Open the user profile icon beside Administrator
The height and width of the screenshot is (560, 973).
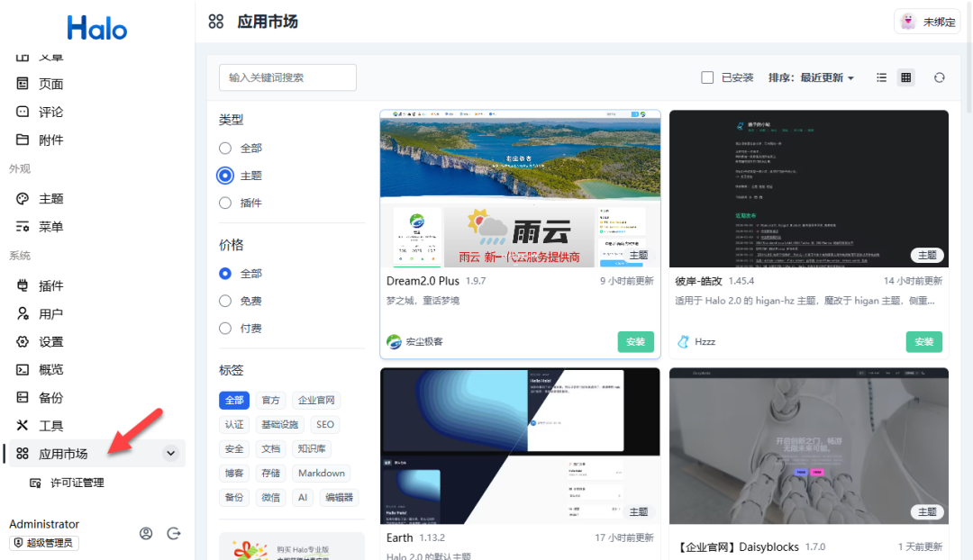click(146, 533)
